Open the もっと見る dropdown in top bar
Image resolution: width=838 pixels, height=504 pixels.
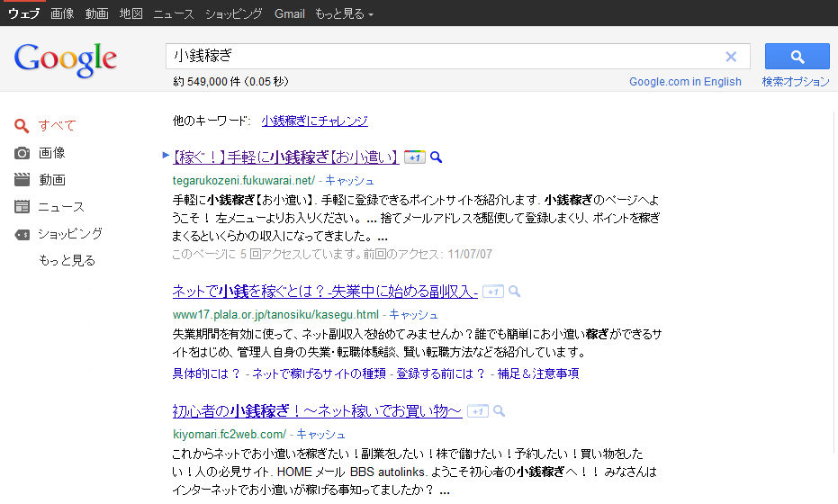pos(344,13)
